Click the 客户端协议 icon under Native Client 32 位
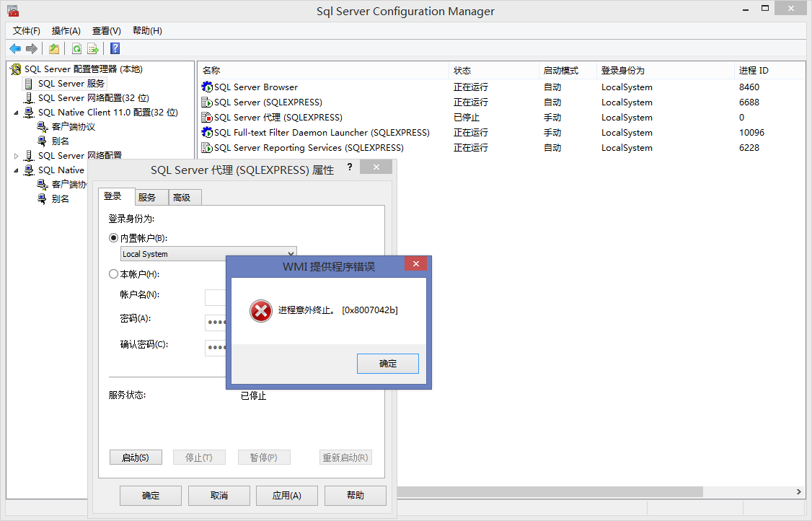The image size is (812, 521). coord(43,127)
